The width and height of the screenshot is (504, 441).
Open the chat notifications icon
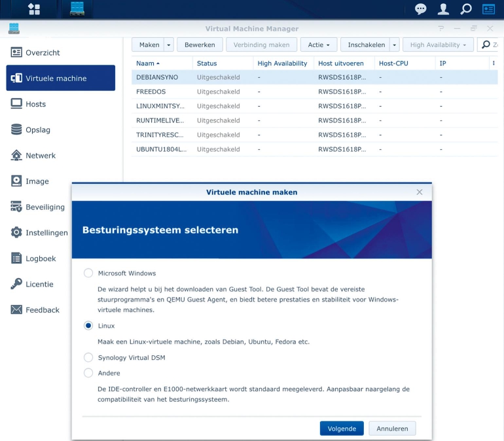pyautogui.click(x=421, y=9)
